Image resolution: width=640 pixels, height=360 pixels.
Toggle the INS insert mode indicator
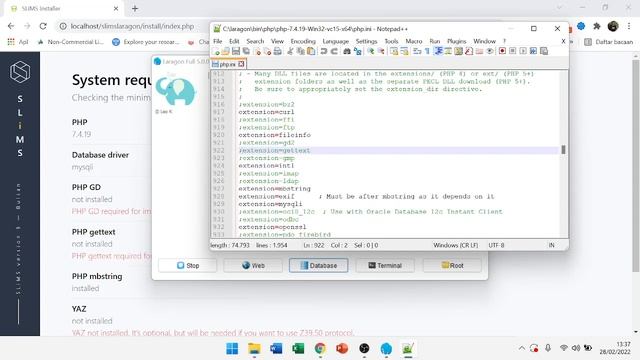pos(551,245)
